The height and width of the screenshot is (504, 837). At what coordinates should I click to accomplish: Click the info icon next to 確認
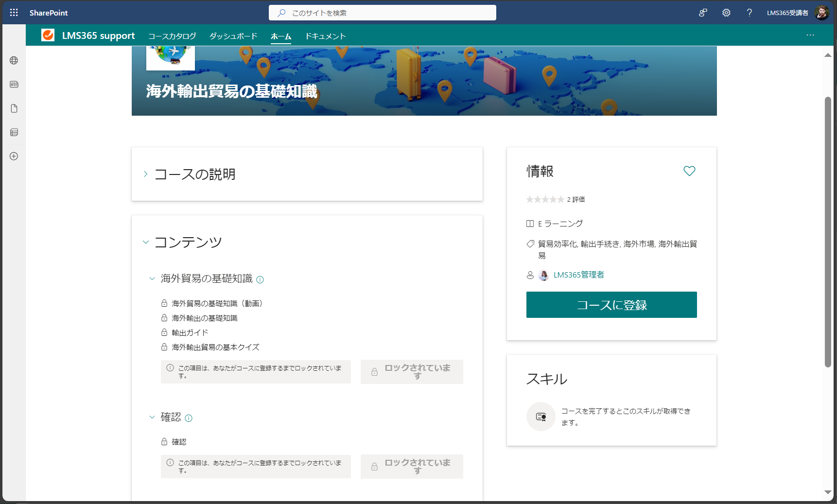tap(190, 418)
